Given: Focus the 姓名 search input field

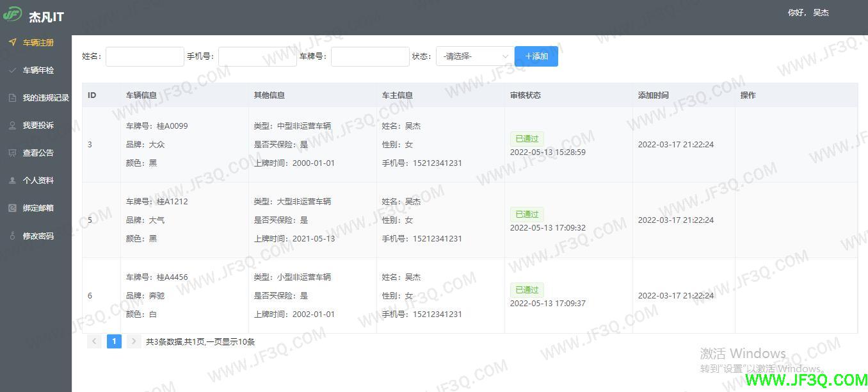Looking at the screenshot, I should tap(145, 56).
